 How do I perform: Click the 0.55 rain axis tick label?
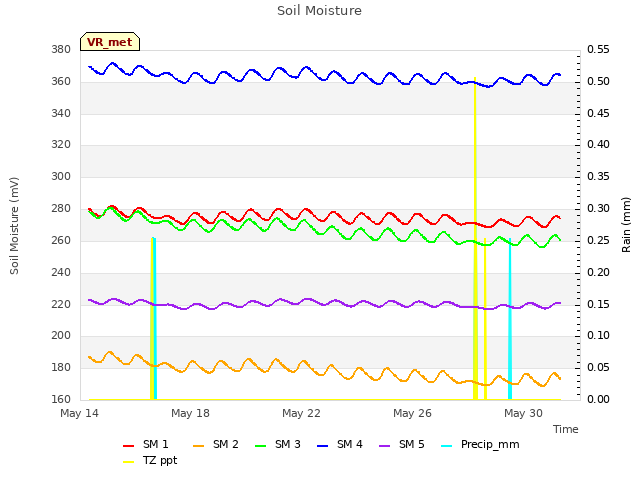[598, 50]
